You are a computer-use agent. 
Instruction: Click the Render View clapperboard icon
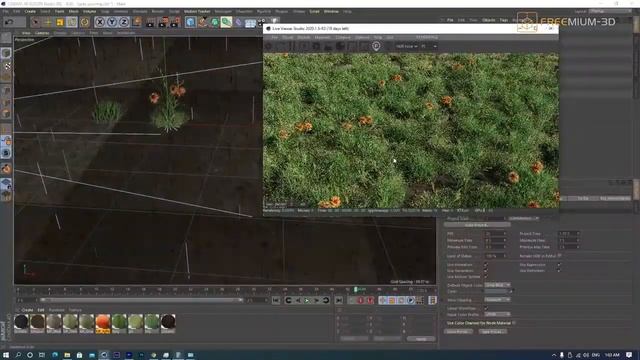[150, 22]
